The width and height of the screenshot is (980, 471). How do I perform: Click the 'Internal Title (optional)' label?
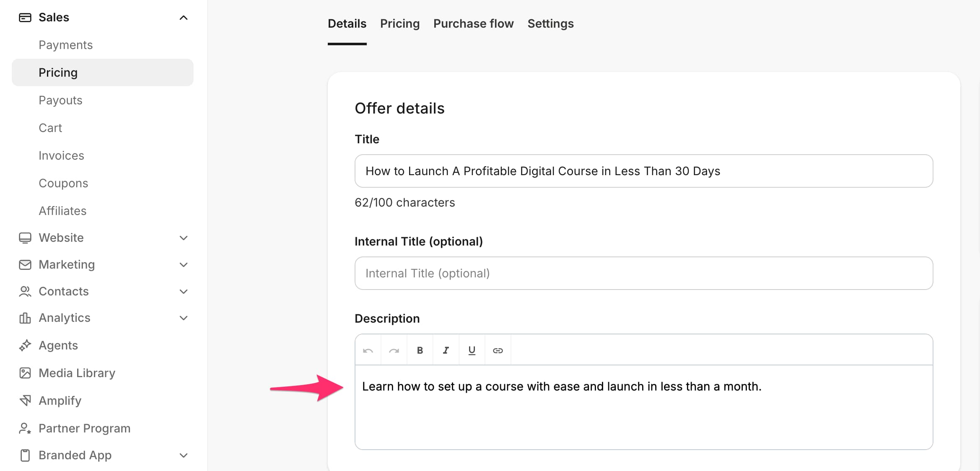point(419,242)
